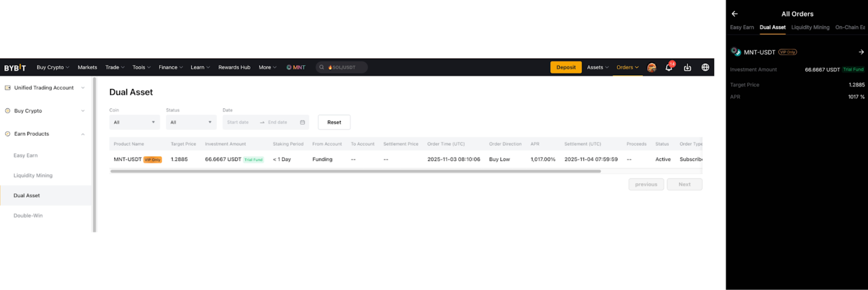868x290 pixels.
Task: Open notifications bell icon
Action: [x=669, y=67]
